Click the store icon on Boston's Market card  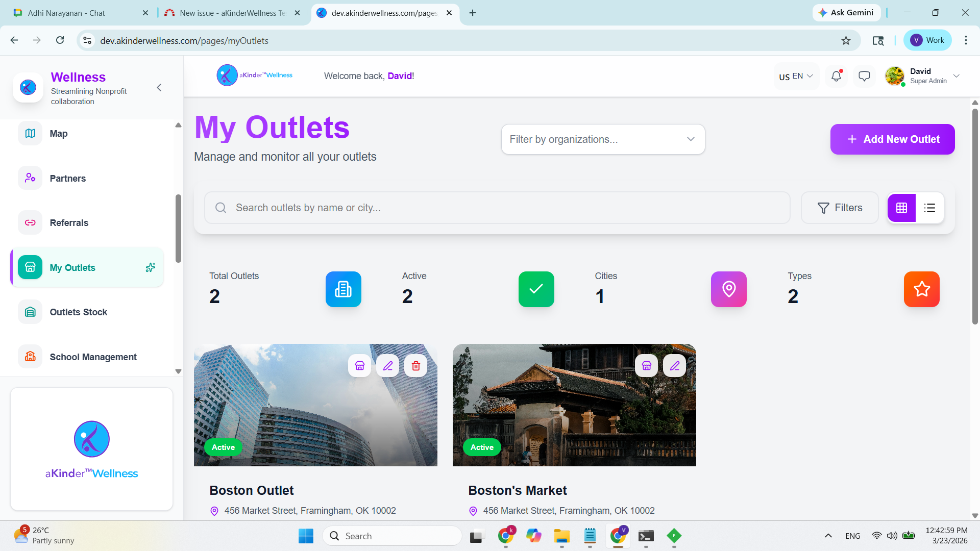point(647,366)
